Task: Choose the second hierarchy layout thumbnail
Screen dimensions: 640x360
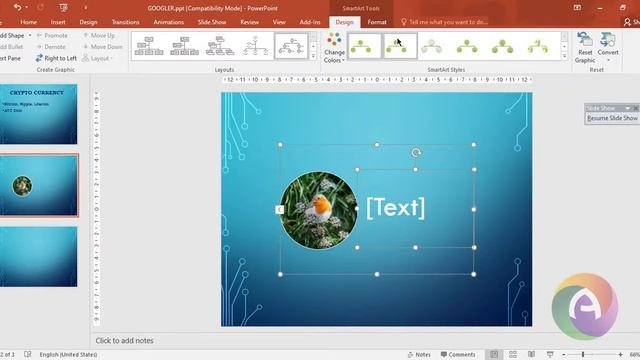Action: tap(184, 46)
